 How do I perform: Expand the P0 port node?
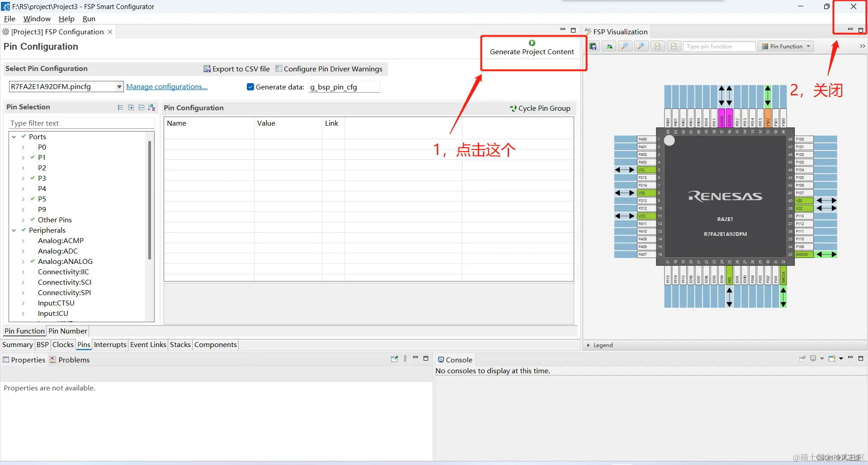click(x=23, y=147)
